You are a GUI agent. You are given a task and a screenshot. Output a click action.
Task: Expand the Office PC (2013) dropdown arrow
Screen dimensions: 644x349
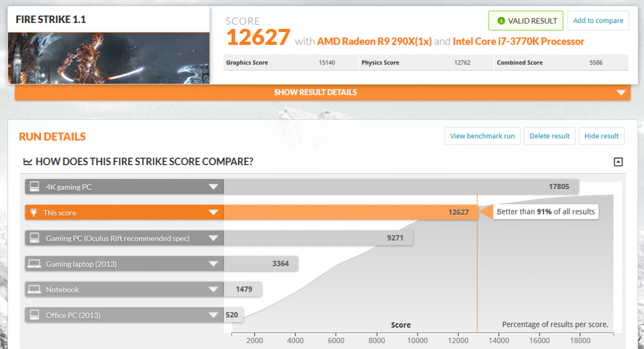pyautogui.click(x=214, y=315)
